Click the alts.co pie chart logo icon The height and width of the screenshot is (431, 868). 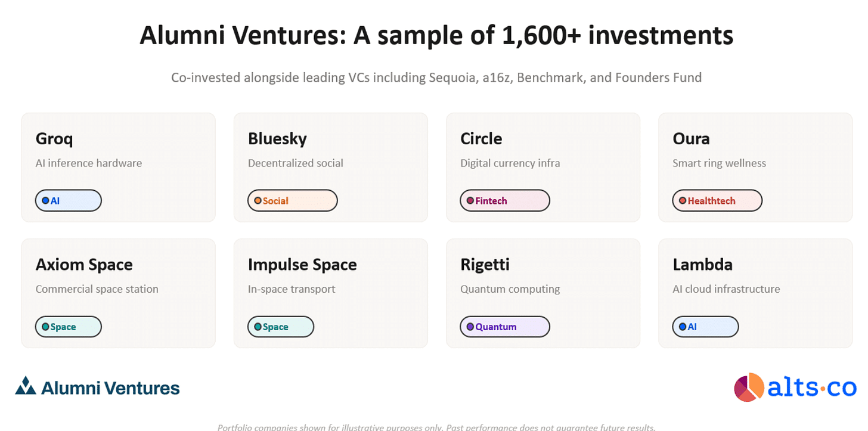(749, 387)
